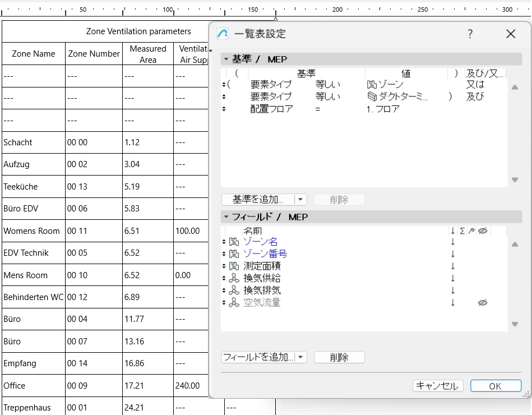Click 又は operator in first criteria row

[x=475, y=84]
